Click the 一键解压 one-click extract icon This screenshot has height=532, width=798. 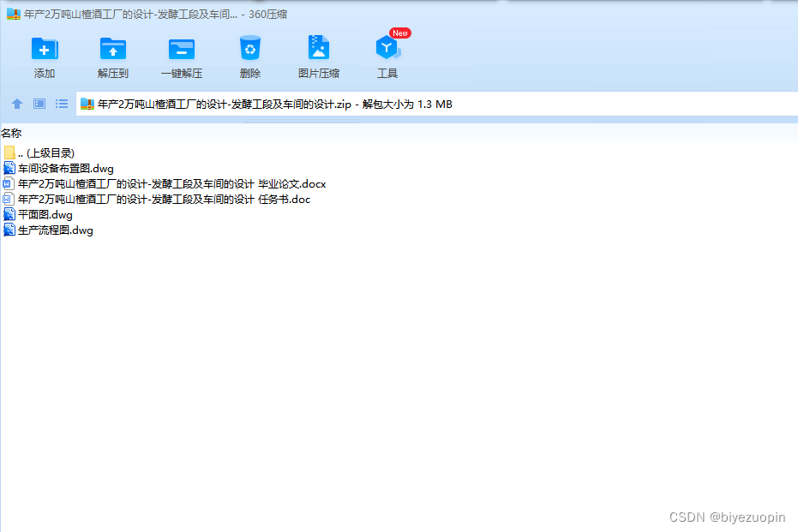[x=182, y=50]
